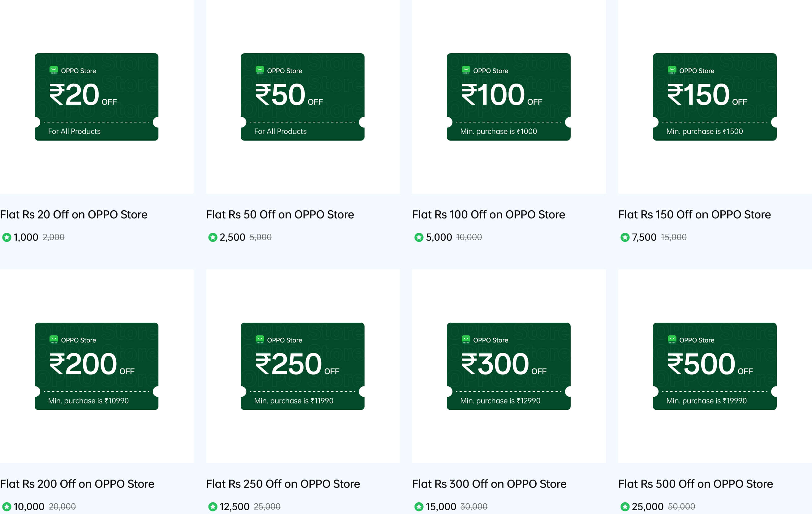
Task: Click the OPPO Store logo on ₹50 coupon
Action: (x=260, y=70)
